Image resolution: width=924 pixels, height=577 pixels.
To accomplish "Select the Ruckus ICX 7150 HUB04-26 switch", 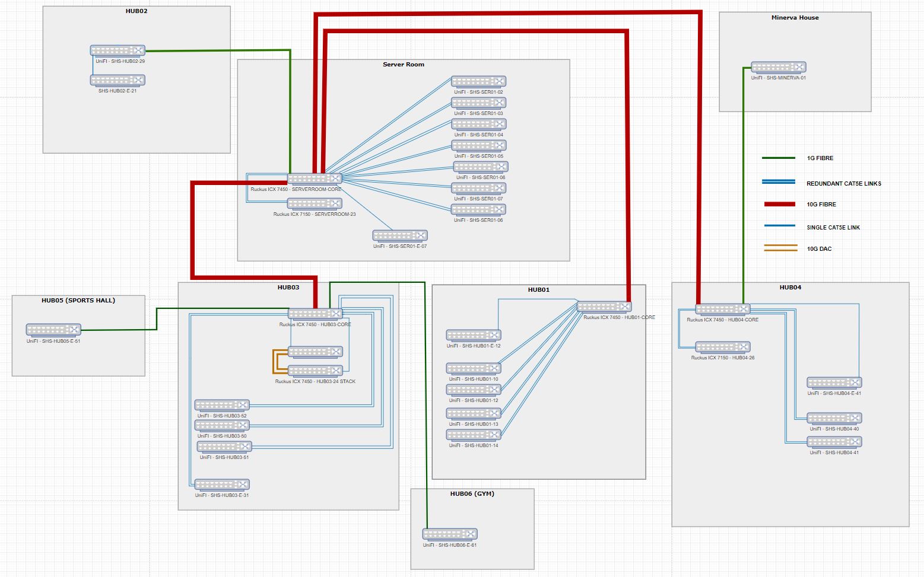I will (723, 347).
